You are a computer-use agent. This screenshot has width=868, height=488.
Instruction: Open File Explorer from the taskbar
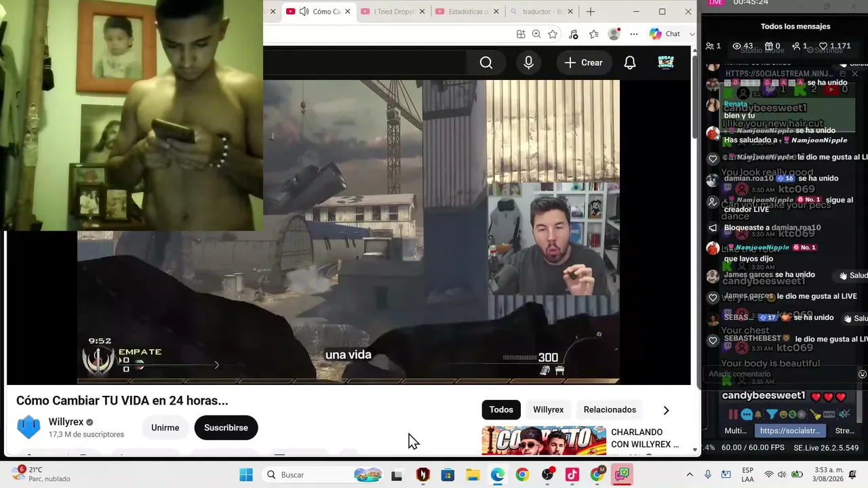click(x=473, y=474)
